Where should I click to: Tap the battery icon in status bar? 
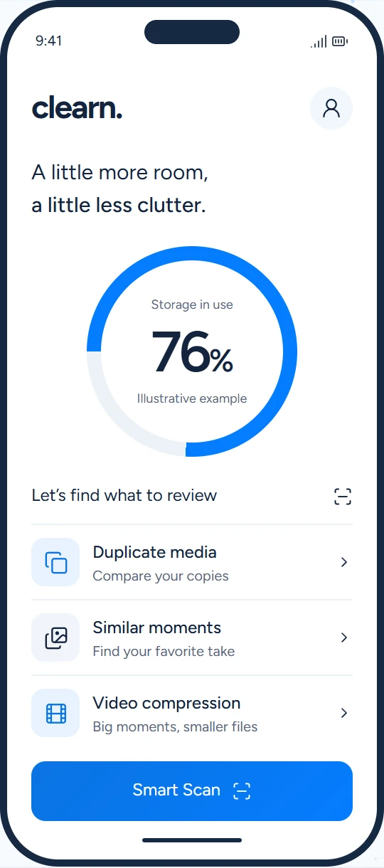point(340,42)
